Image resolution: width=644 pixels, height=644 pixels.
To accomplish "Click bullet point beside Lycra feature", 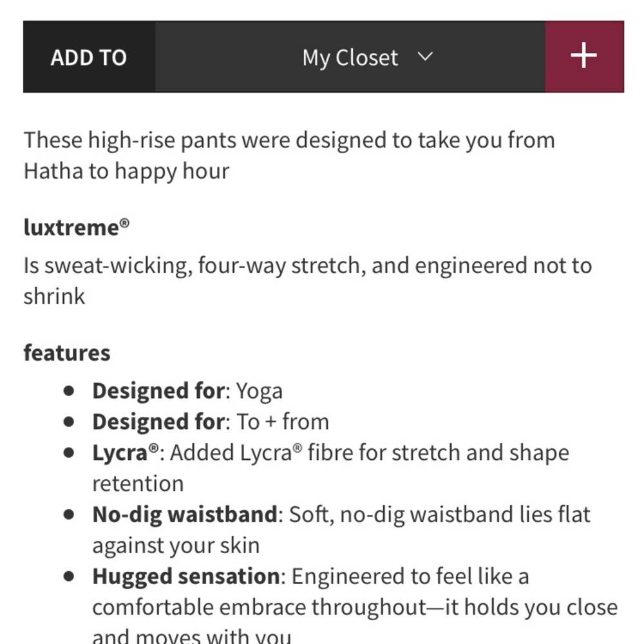I will tap(69, 453).
